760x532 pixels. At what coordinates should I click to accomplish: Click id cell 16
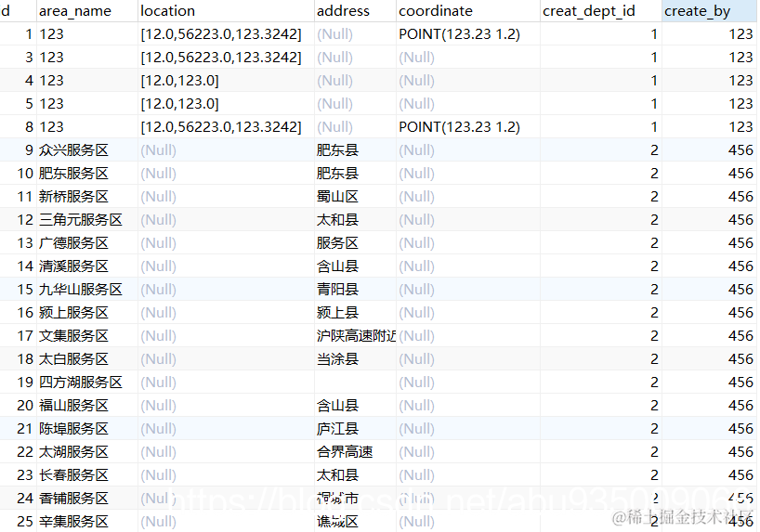[x=25, y=313]
